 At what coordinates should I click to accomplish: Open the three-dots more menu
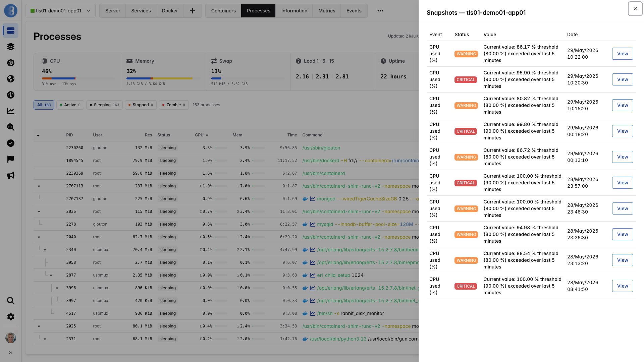point(380,11)
